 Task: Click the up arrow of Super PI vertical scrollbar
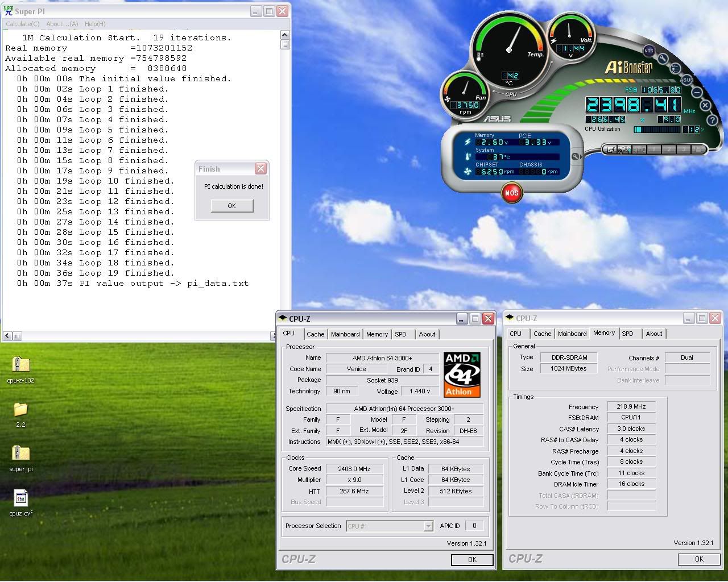coord(285,35)
